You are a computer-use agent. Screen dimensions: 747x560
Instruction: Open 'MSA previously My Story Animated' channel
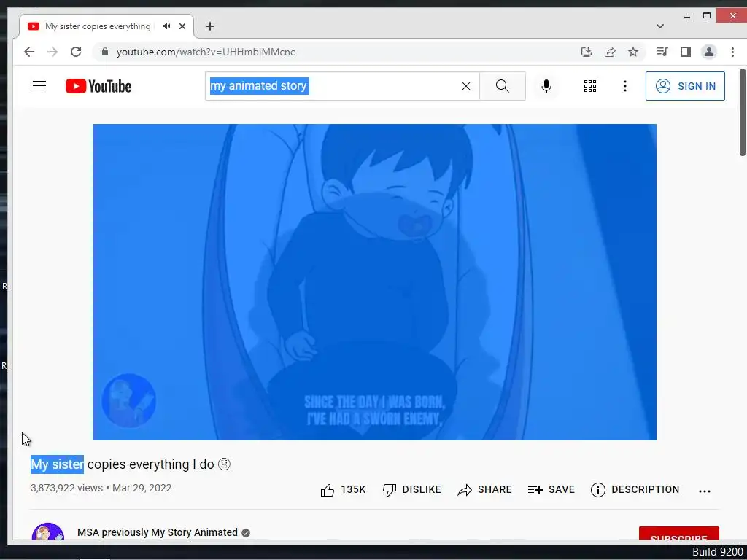click(x=158, y=532)
